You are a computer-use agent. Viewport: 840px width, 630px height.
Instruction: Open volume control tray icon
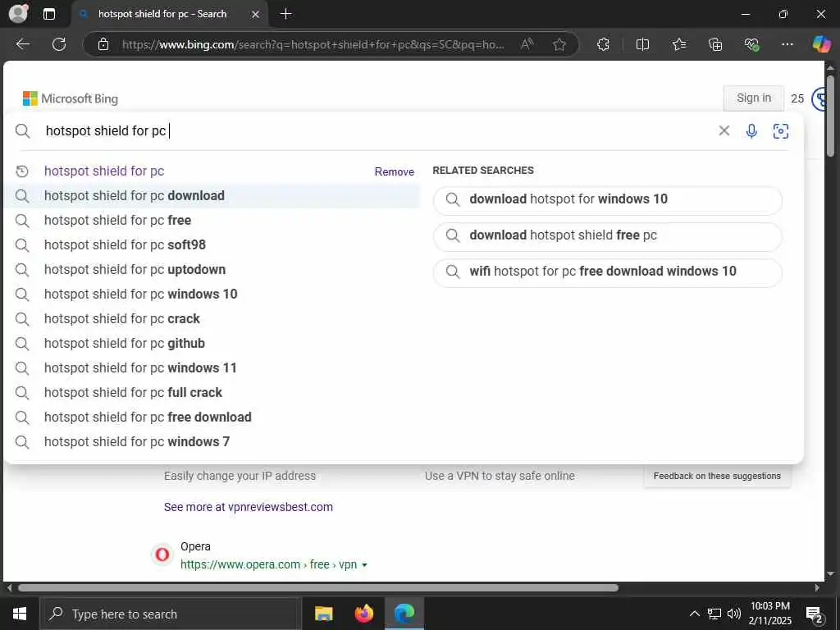(x=733, y=614)
